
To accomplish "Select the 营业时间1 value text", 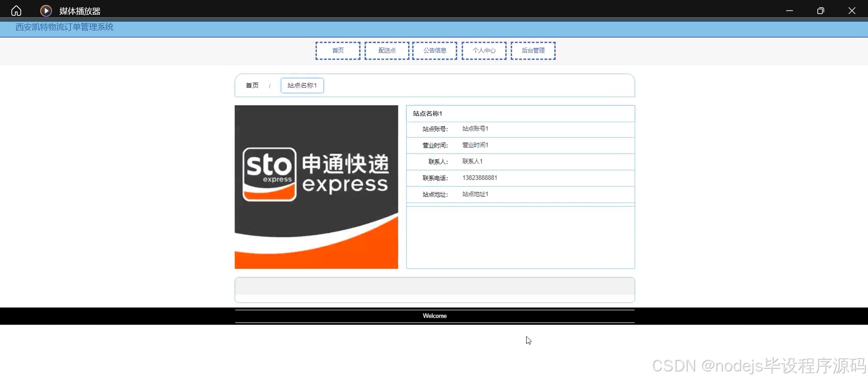I will click(475, 145).
